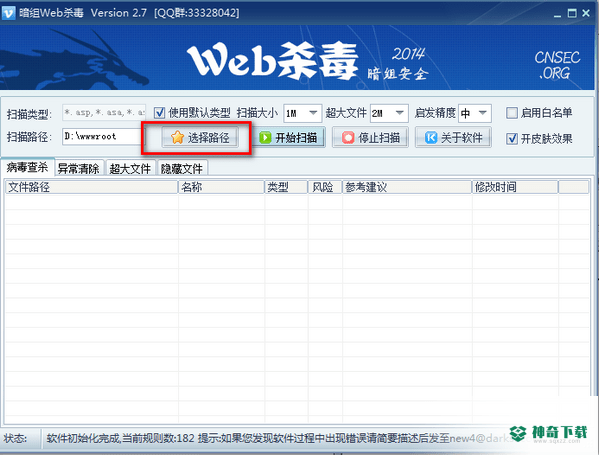599x455 pixels.
Task: Minimize the Web杀毒 window
Action: click(557, 15)
